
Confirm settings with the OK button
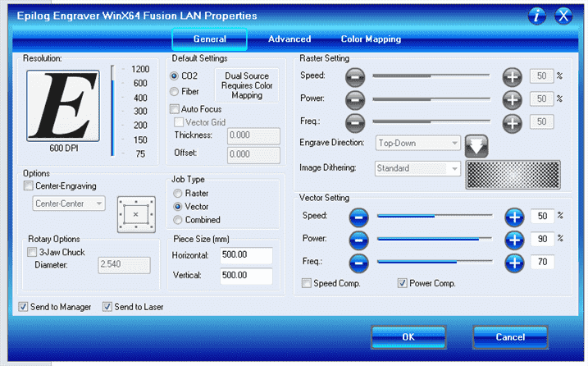coord(408,337)
